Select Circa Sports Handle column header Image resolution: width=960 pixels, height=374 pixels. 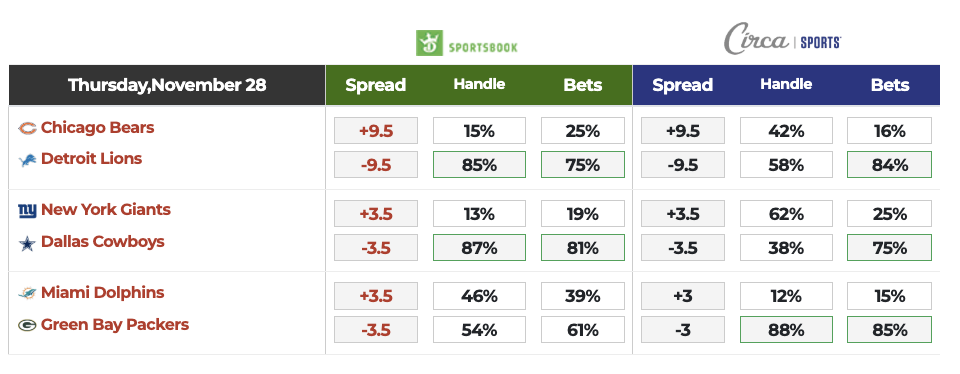point(786,84)
